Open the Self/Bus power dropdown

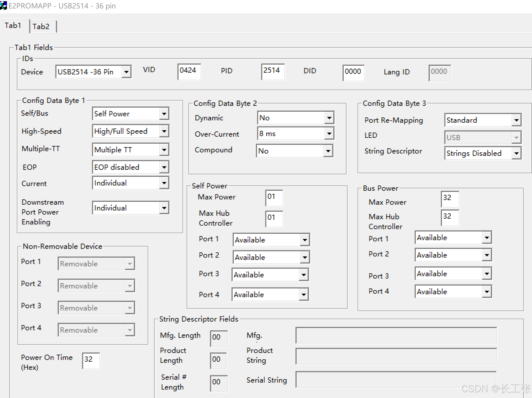coord(131,113)
